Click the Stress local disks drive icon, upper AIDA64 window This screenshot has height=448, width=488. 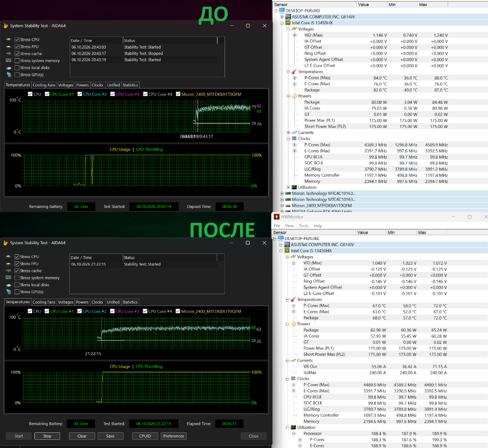9,68
